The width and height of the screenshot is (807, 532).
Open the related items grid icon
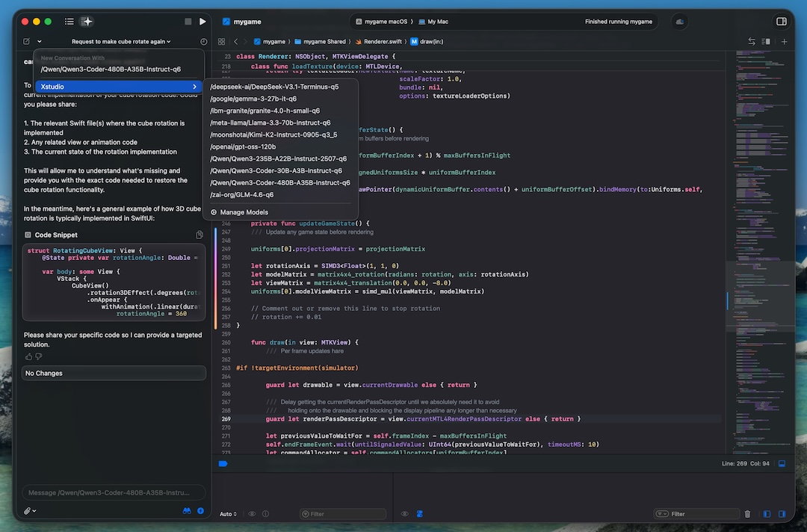coord(221,42)
